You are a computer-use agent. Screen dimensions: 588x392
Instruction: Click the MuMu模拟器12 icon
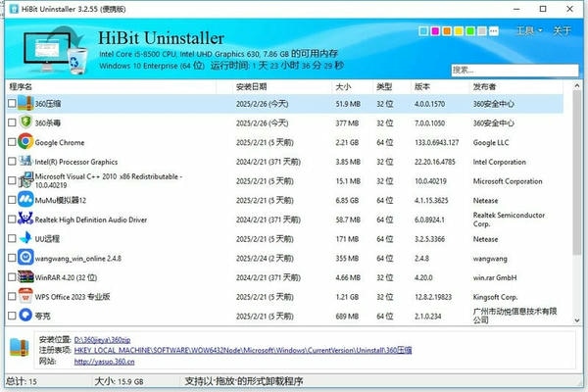click(x=25, y=200)
